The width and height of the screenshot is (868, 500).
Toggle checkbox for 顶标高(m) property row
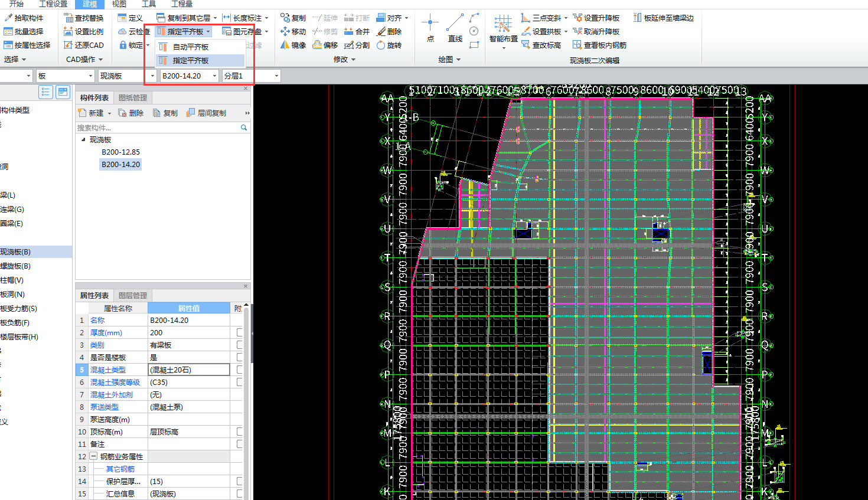(x=240, y=432)
